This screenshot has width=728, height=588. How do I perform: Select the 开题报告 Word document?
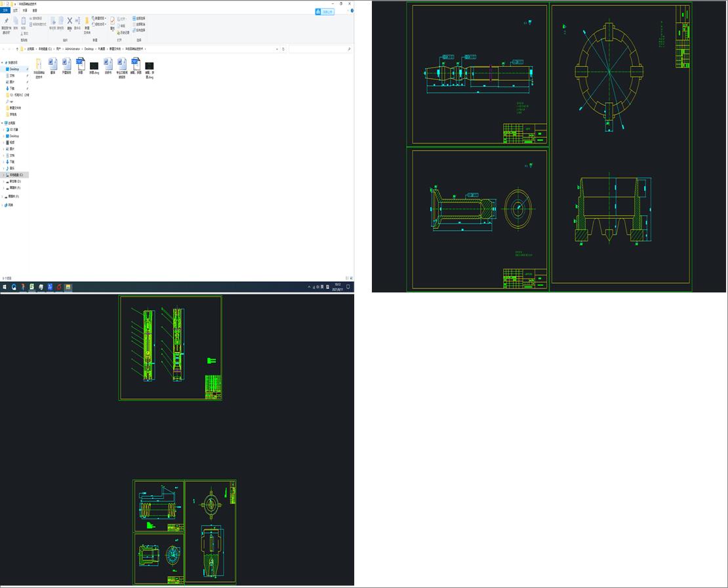(66, 66)
